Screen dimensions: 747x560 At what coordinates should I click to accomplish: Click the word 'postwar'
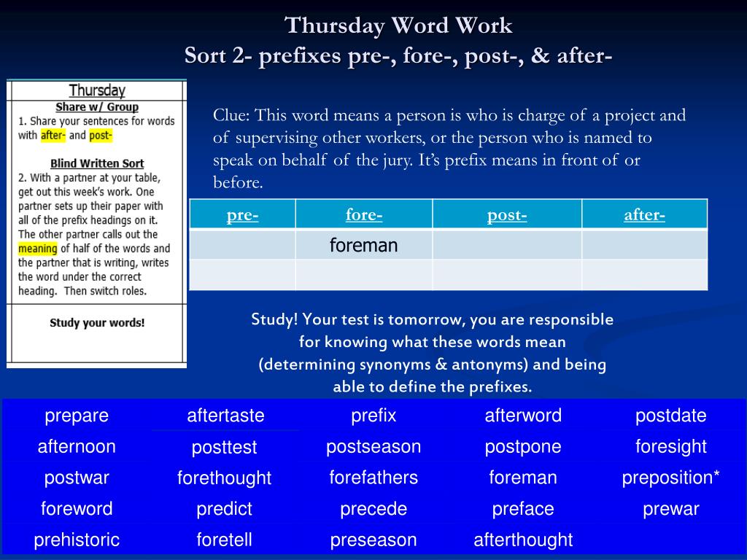[77, 478]
